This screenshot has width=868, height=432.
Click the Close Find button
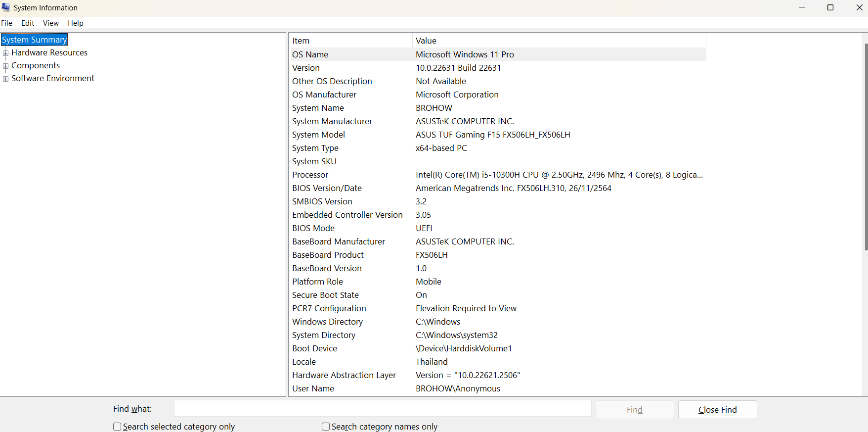pyautogui.click(x=718, y=410)
